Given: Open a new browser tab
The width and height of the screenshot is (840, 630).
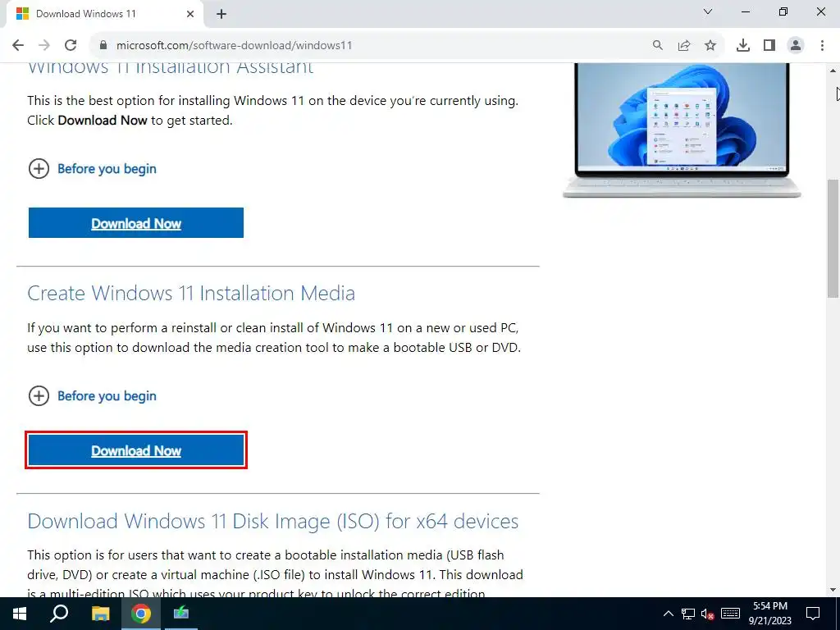Looking at the screenshot, I should (221, 14).
